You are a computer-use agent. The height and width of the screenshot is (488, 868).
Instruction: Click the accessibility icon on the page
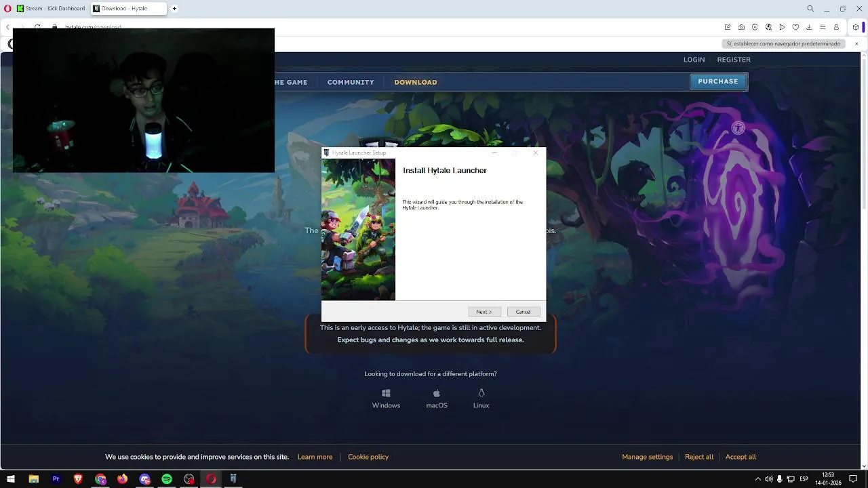click(x=738, y=128)
